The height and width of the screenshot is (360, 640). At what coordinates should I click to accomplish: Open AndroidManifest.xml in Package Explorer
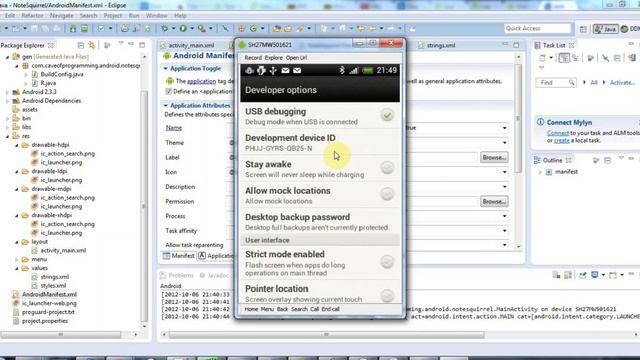(x=49, y=294)
